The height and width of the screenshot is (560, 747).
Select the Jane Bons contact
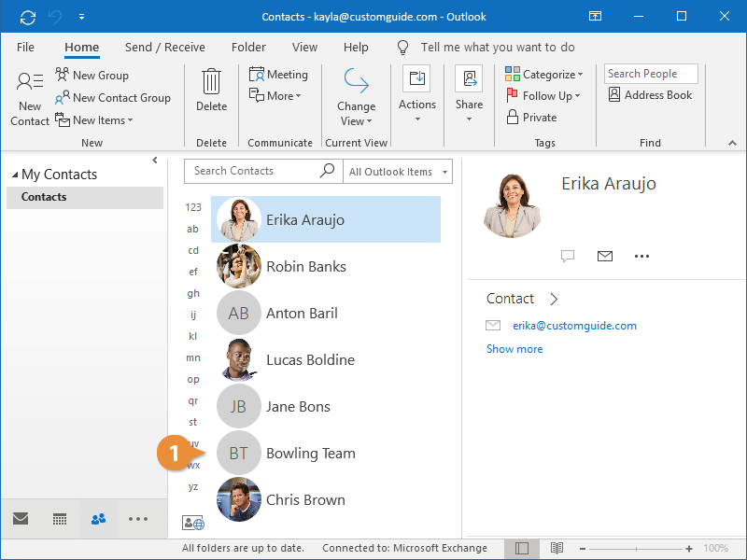326,406
